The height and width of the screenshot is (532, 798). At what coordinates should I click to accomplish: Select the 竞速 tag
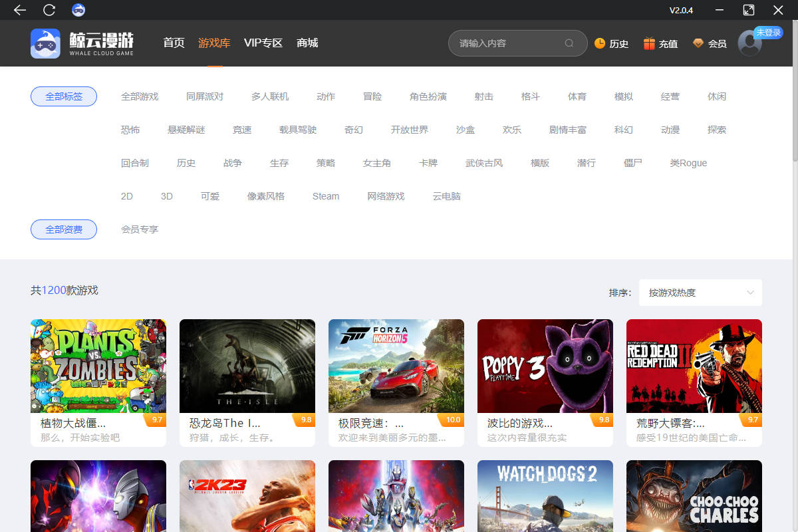[x=242, y=130]
